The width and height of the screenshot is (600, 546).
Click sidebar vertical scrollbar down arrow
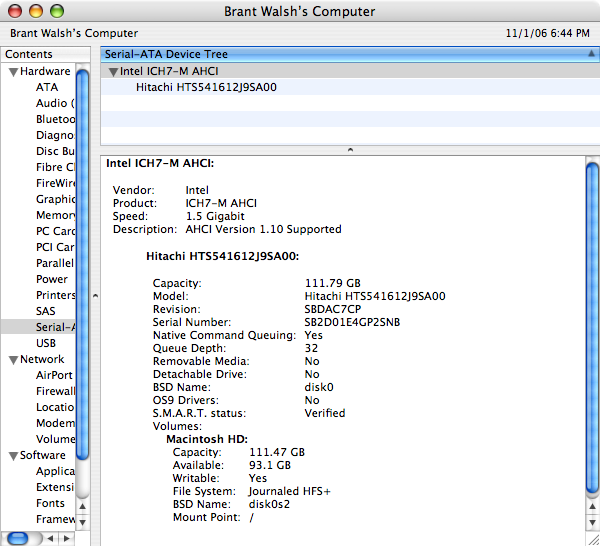(x=82, y=522)
